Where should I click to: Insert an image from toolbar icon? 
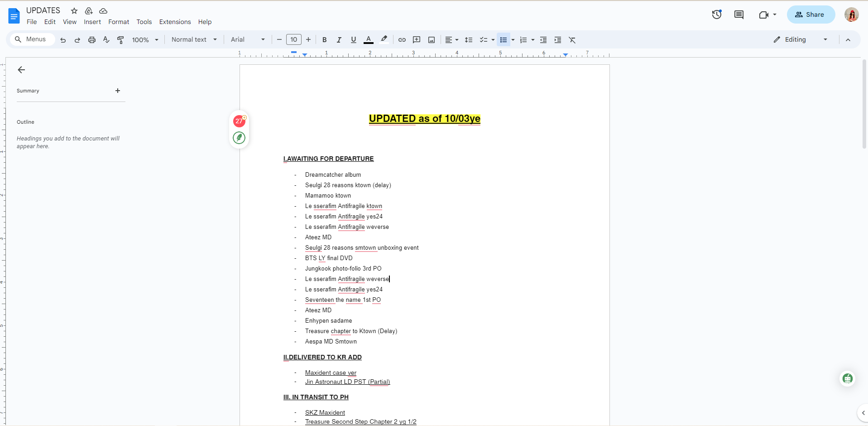coord(432,40)
